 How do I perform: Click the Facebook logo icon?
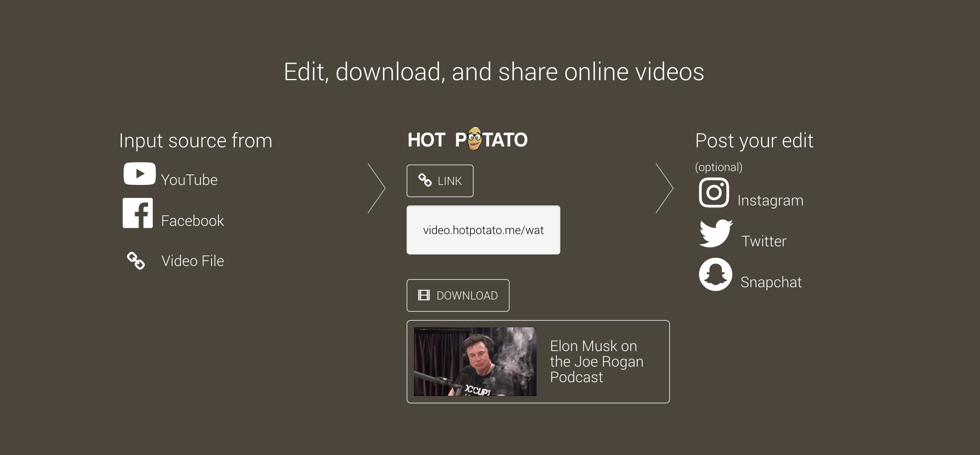point(138,213)
